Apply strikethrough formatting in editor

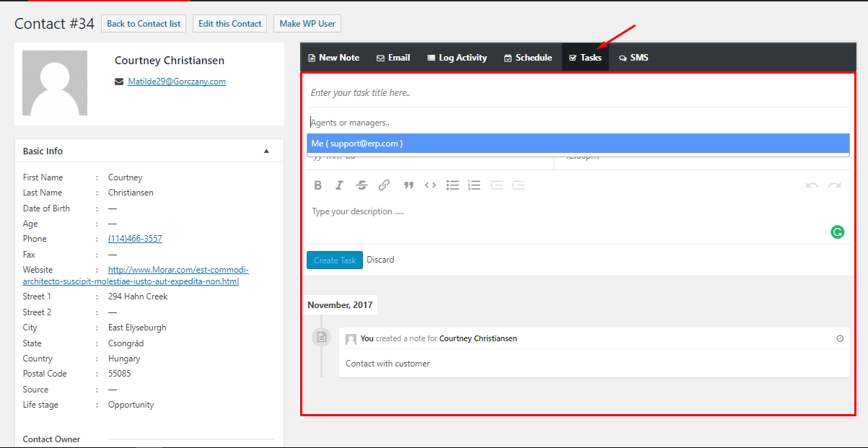(x=361, y=185)
